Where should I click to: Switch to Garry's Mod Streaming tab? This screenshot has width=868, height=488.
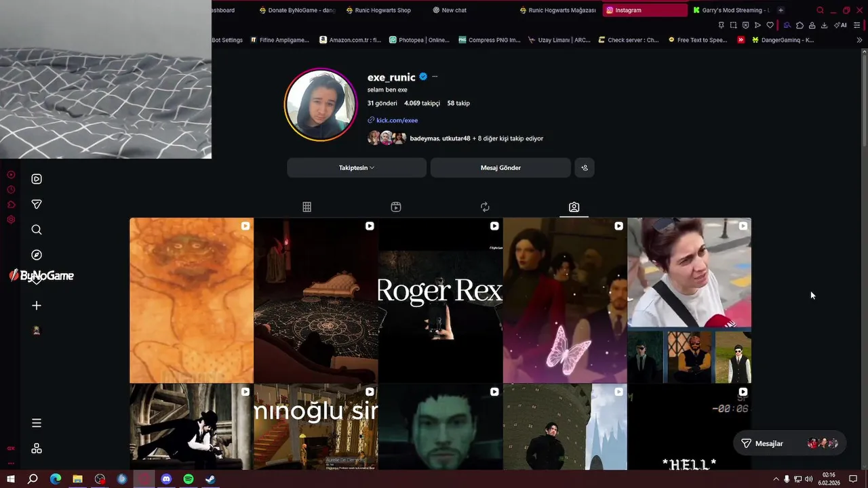pos(731,10)
